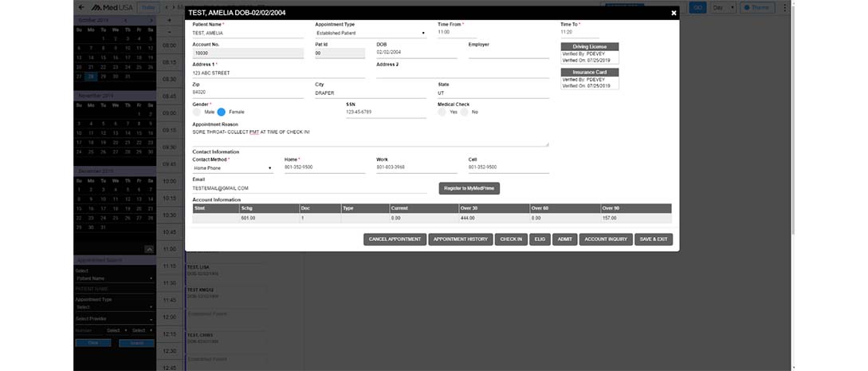This screenshot has height=371, width=868.
Task: Click Register to MyMedPrime button
Action: pos(469,189)
